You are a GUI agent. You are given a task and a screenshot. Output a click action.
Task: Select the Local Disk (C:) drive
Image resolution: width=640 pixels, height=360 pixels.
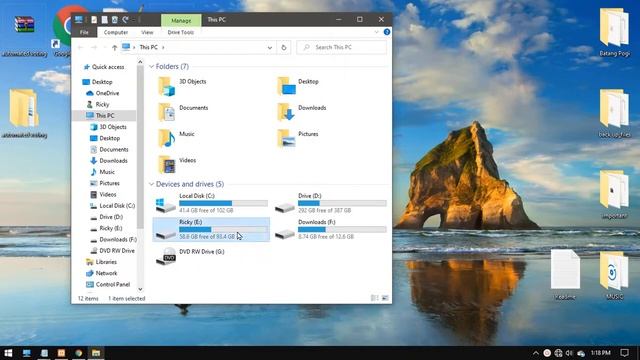tap(211, 203)
